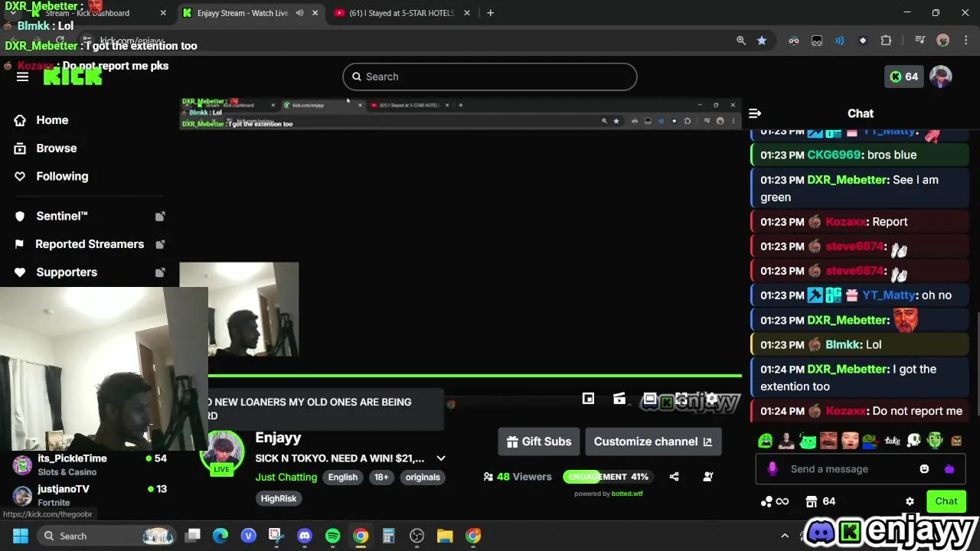Open the Enjayy channel avatar
The width and height of the screenshot is (980, 551).
222,452
